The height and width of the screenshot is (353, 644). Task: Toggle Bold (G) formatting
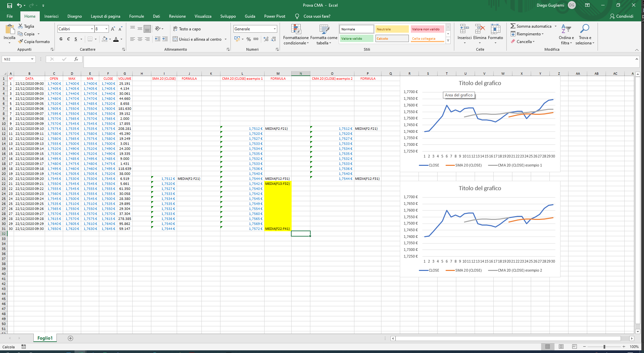click(x=61, y=39)
